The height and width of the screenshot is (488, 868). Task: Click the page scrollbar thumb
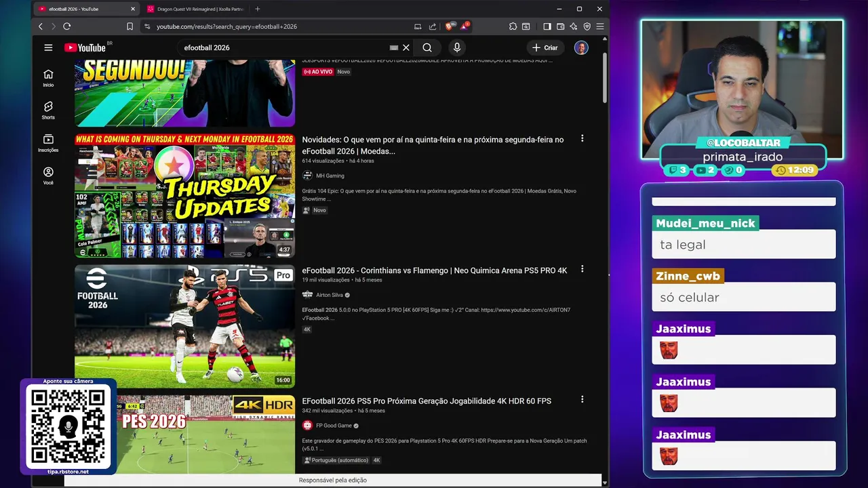coord(605,77)
